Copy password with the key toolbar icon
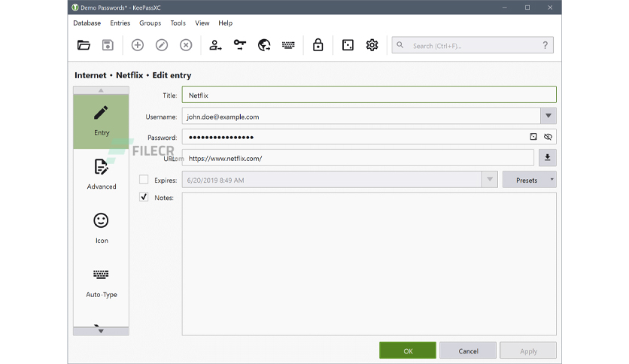 point(240,45)
